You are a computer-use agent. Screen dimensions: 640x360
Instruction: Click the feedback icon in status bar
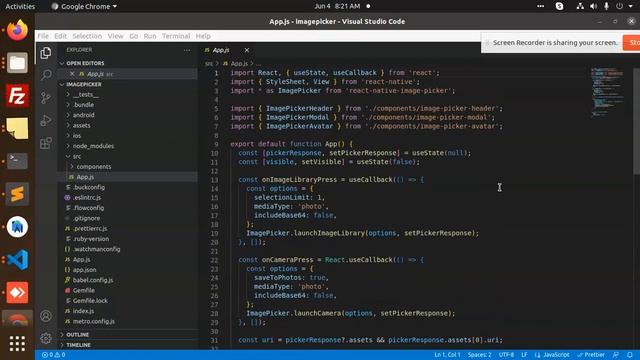pyautogui.click(x=616, y=355)
